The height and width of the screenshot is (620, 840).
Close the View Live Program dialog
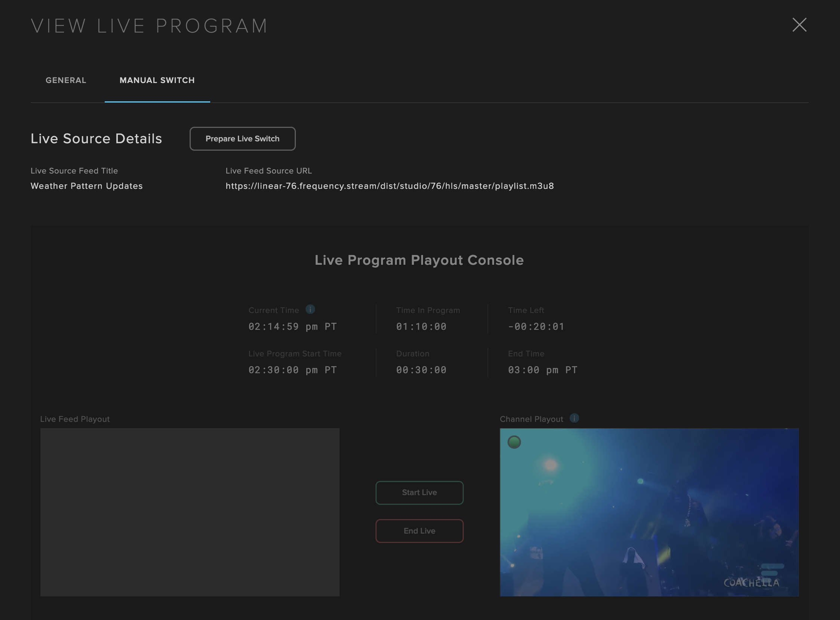tap(799, 25)
